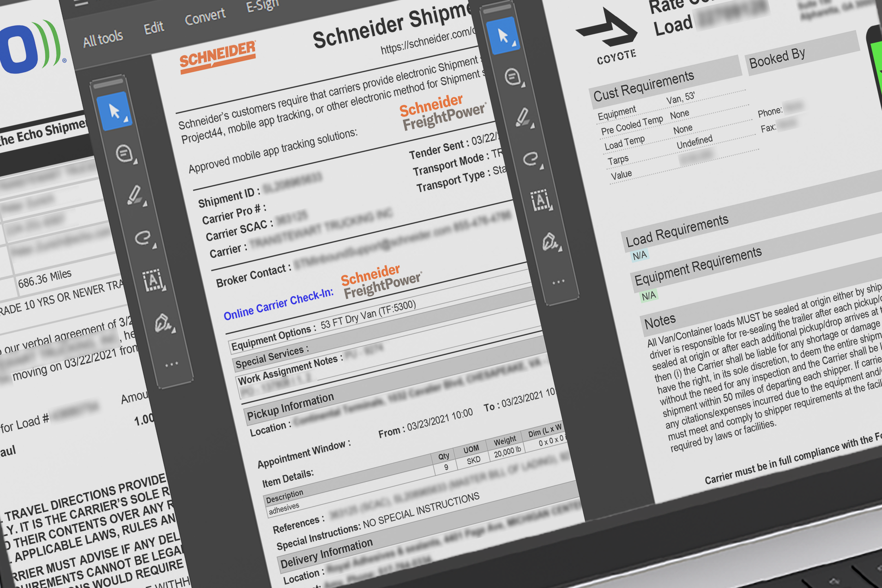Image resolution: width=882 pixels, height=588 pixels.
Task: Click the 'Shipment ID :' label
Action: click(229, 197)
